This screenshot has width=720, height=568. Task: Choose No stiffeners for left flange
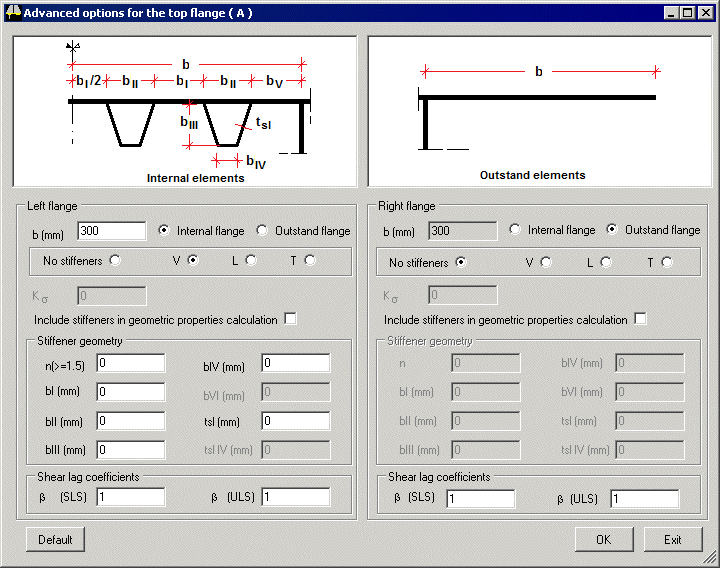(x=115, y=261)
